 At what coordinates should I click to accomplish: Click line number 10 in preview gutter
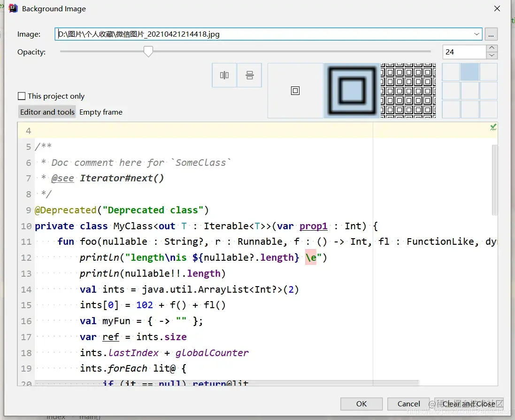(x=26, y=226)
